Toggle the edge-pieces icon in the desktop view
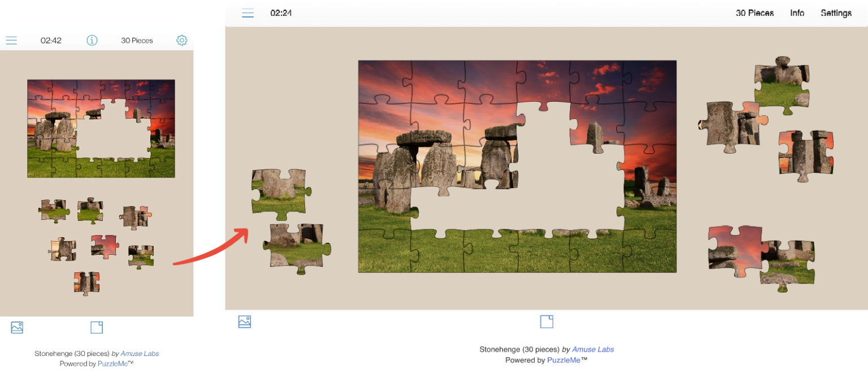Viewport: 868px width, 374px height. (x=546, y=321)
